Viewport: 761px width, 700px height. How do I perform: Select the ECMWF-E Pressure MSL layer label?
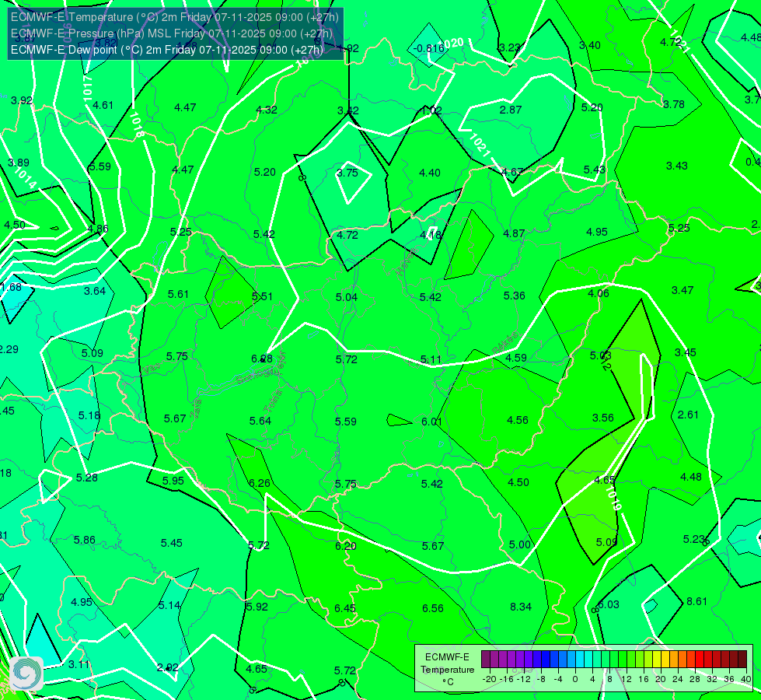tap(171, 33)
